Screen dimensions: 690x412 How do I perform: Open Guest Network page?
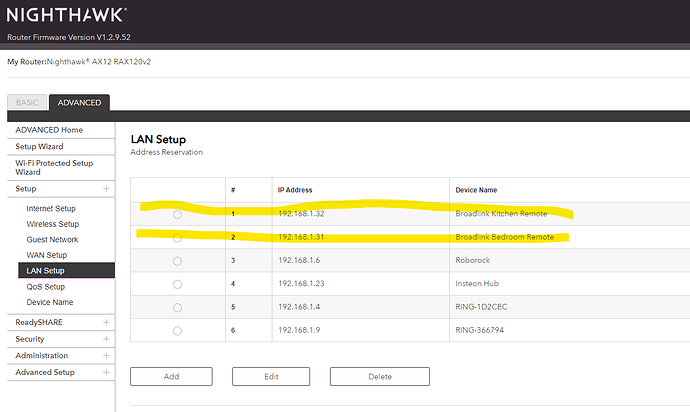tap(52, 239)
